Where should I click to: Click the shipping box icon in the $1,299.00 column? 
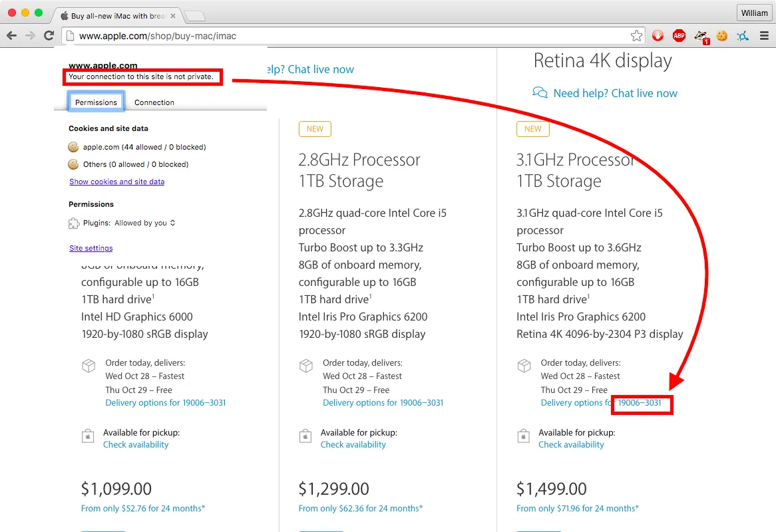(306, 366)
